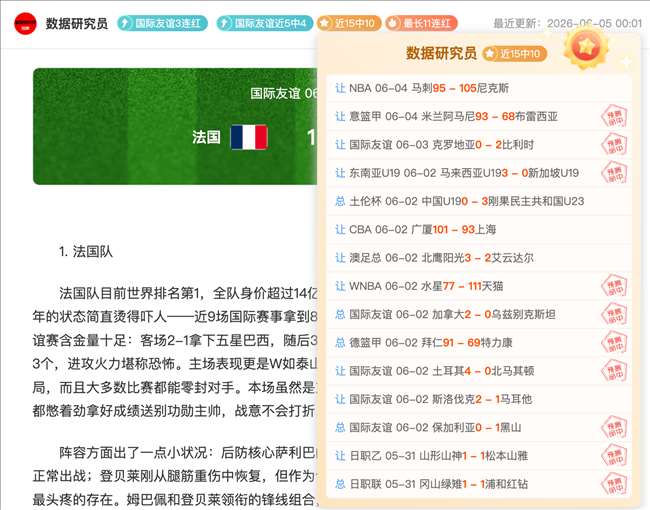Click hit stamp on 土耳其 row

click(x=614, y=371)
